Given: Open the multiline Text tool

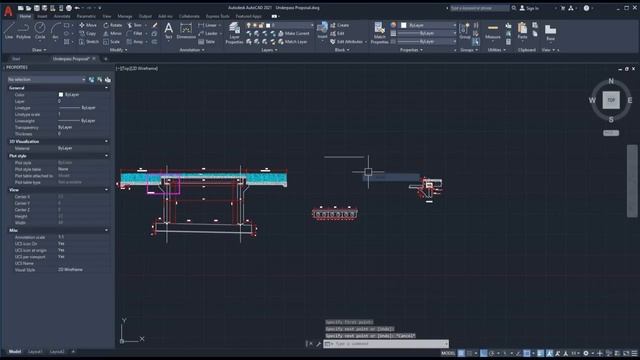Looking at the screenshot, I should [168, 31].
